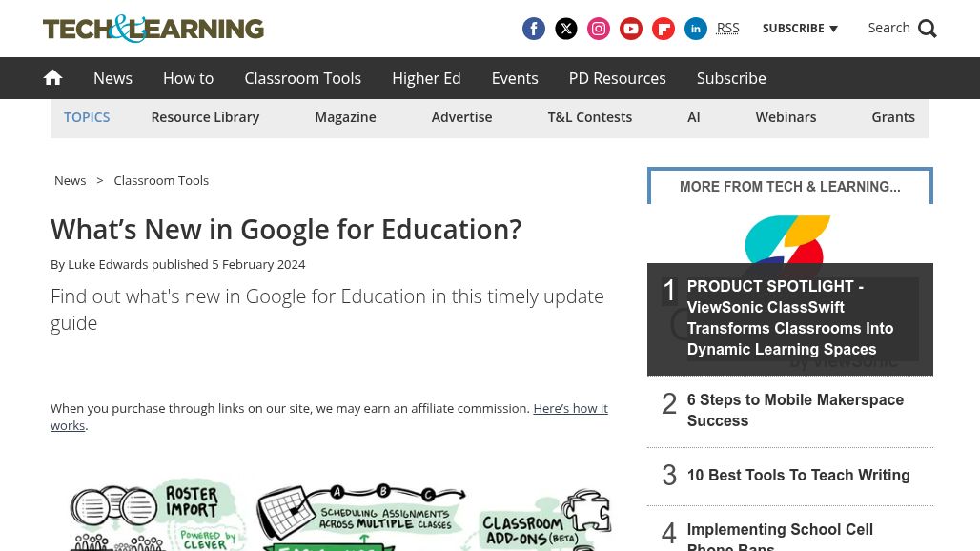Open the Instagram social icon
Image resolution: width=980 pixels, height=551 pixels.
599,29
